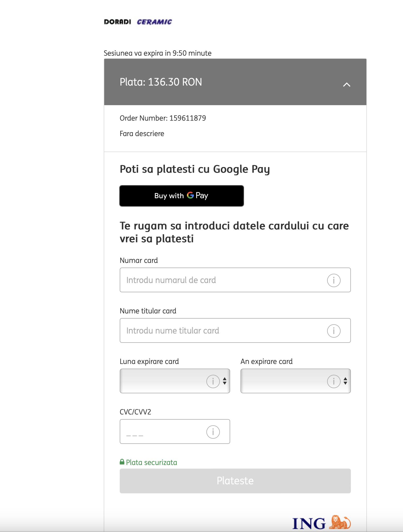Click up-down arrows on expiry month selector
Viewport: 403px width, 532px height.
(225, 381)
